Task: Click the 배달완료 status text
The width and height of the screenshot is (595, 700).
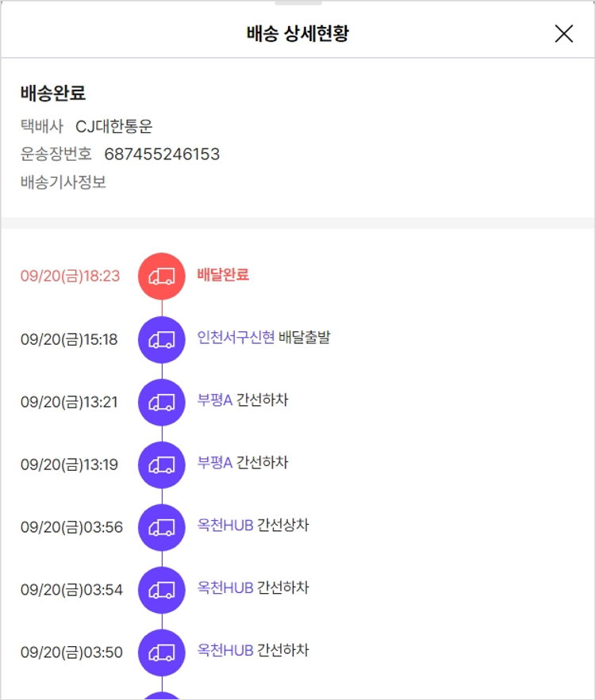Action: [x=223, y=275]
